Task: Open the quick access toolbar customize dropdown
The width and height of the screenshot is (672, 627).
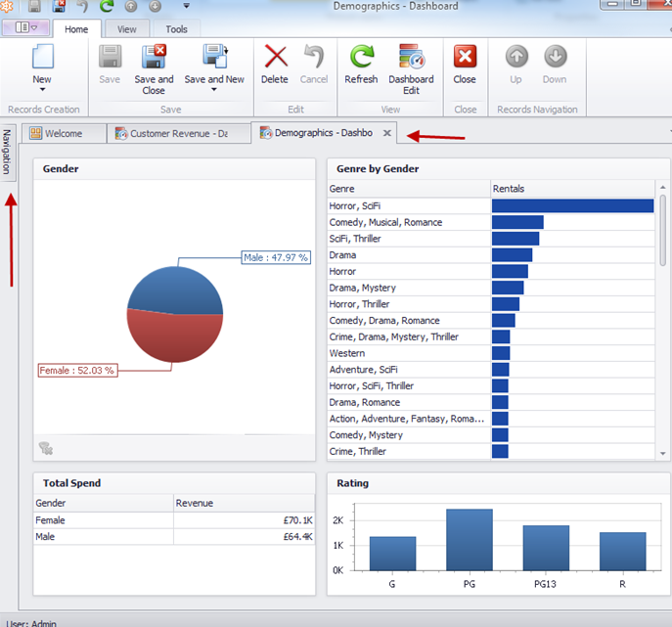Action: tap(186, 5)
